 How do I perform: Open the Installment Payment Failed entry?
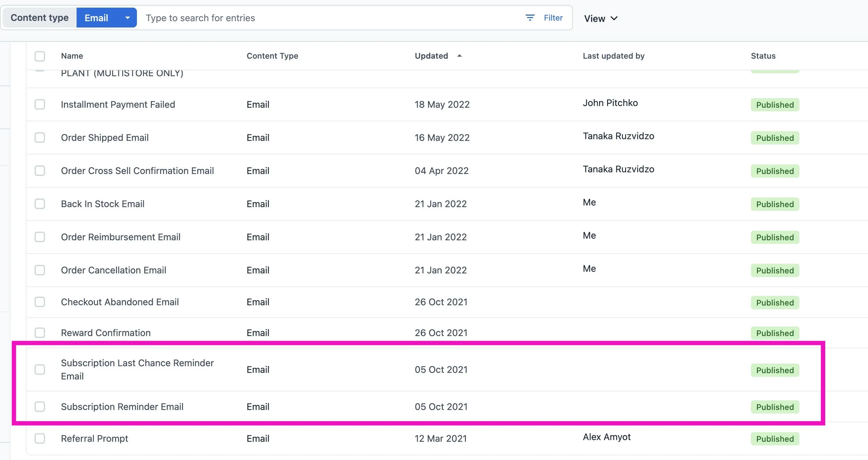(x=118, y=104)
